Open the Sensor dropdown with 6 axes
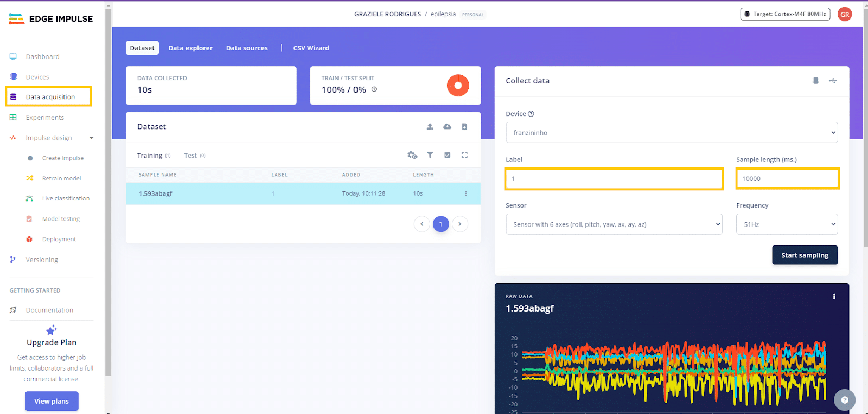Image resolution: width=868 pixels, height=414 pixels. (614, 224)
